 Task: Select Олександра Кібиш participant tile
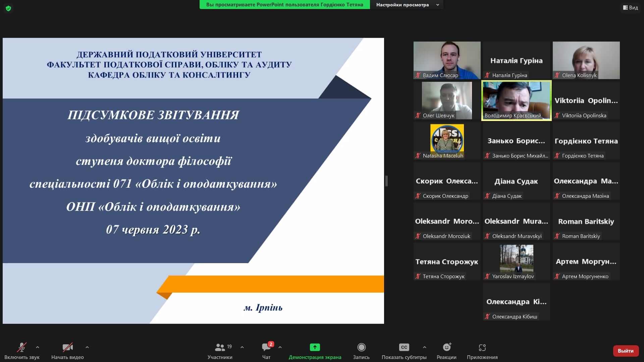click(x=517, y=302)
